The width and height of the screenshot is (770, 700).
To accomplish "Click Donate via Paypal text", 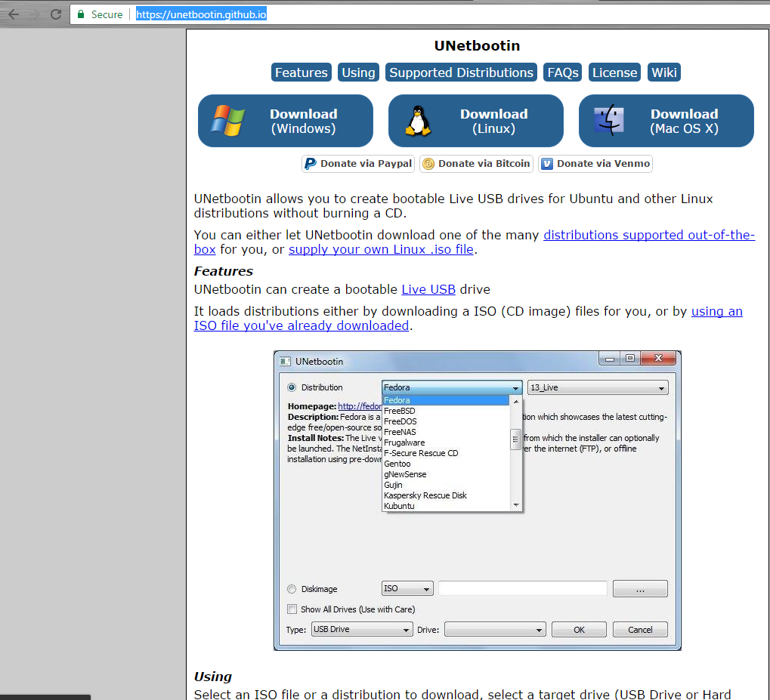I will pos(366,163).
